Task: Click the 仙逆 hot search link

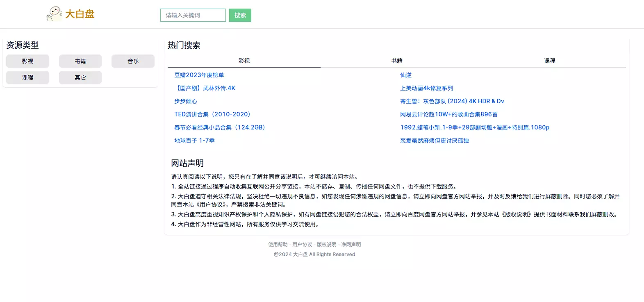Action: pos(406,75)
